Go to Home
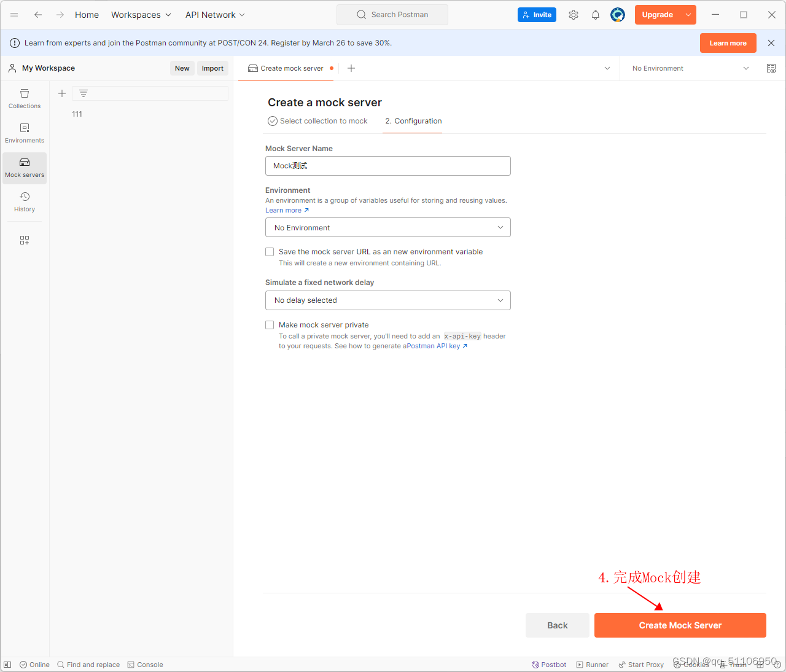786x672 pixels. (x=87, y=15)
